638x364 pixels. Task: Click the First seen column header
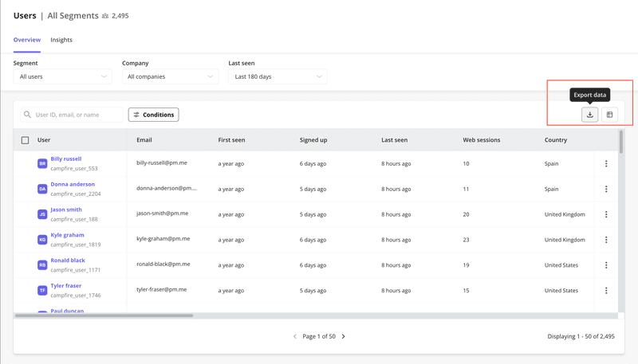(x=231, y=139)
